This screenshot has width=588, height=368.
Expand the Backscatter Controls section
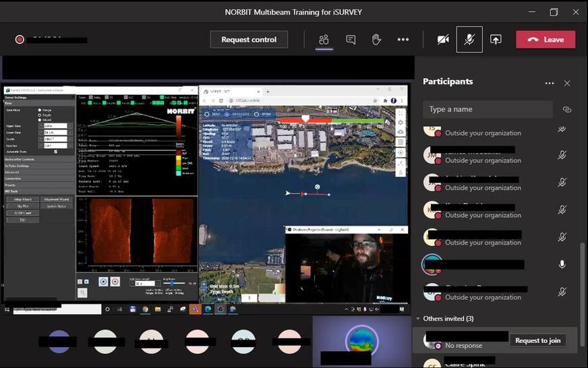39,159
